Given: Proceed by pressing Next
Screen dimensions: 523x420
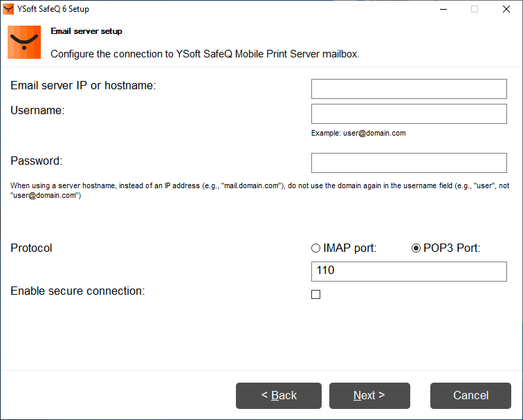Looking at the screenshot, I should [x=369, y=396].
